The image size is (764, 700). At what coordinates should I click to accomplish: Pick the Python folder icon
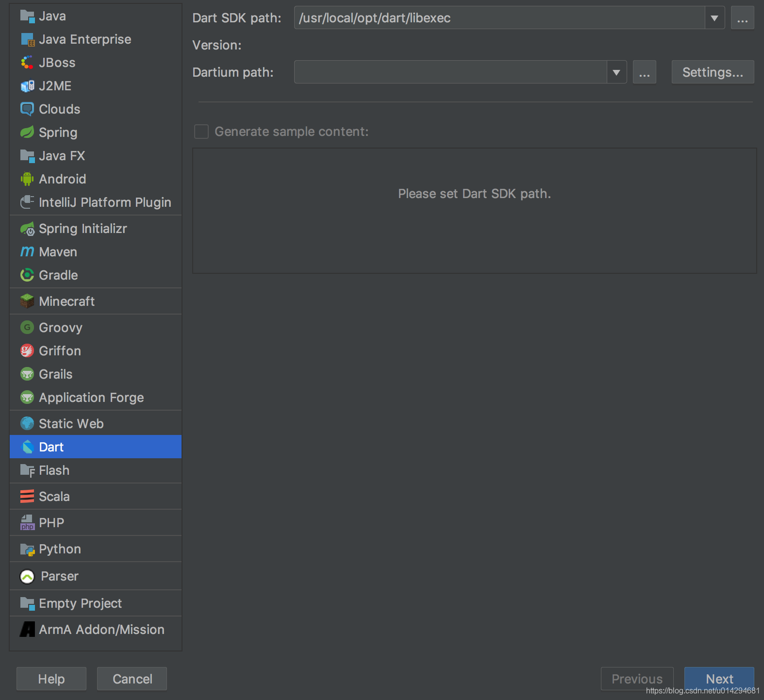[27, 549]
